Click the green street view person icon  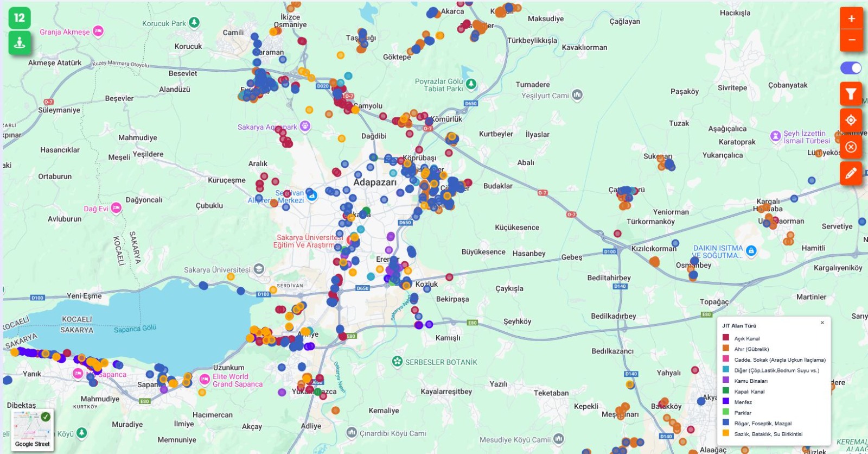coord(20,42)
